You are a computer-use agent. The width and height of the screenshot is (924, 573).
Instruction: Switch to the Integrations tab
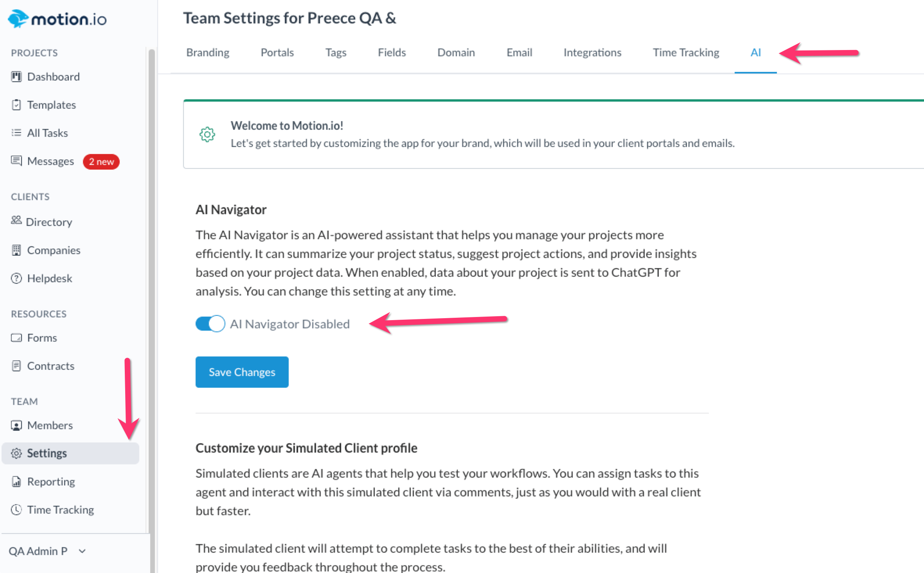tap(592, 52)
